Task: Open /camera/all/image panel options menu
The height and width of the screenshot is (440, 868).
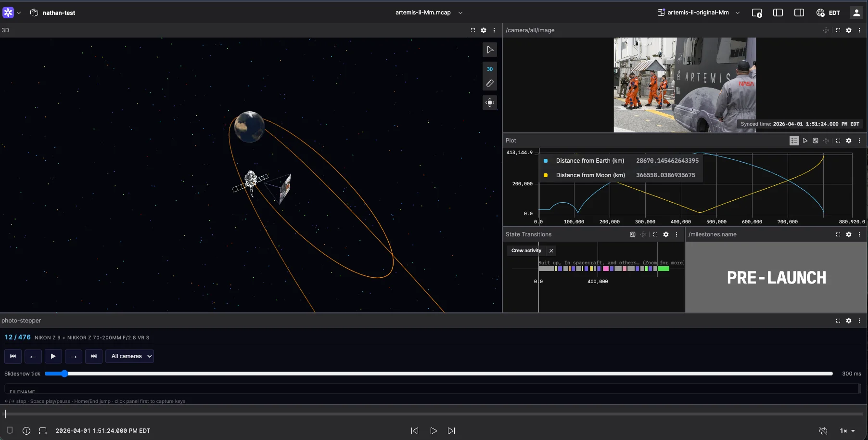Action: click(x=859, y=30)
